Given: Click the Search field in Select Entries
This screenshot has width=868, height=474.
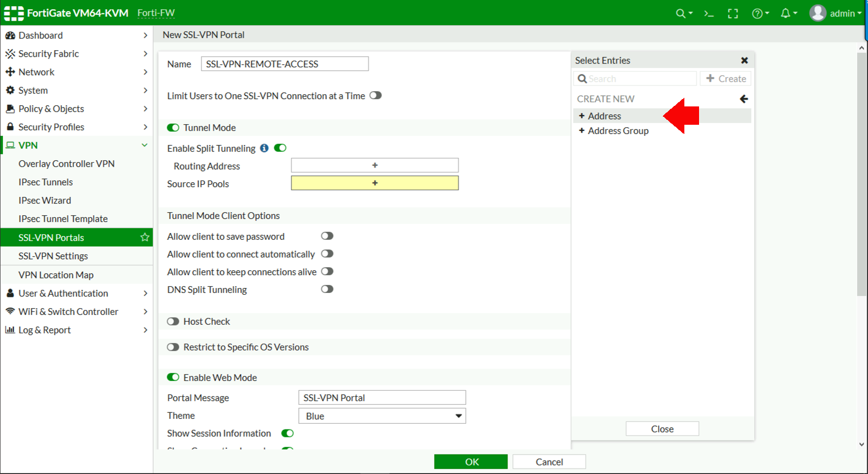Looking at the screenshot, I should (x=635, y=78).
